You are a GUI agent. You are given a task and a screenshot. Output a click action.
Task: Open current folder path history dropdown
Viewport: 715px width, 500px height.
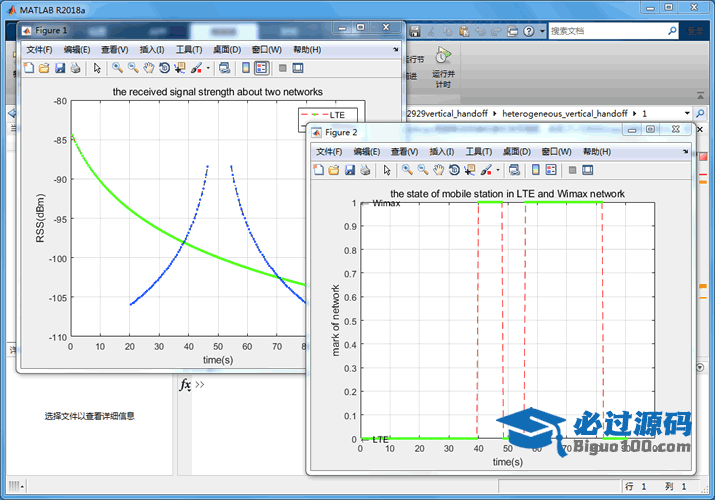coord(687,113)
